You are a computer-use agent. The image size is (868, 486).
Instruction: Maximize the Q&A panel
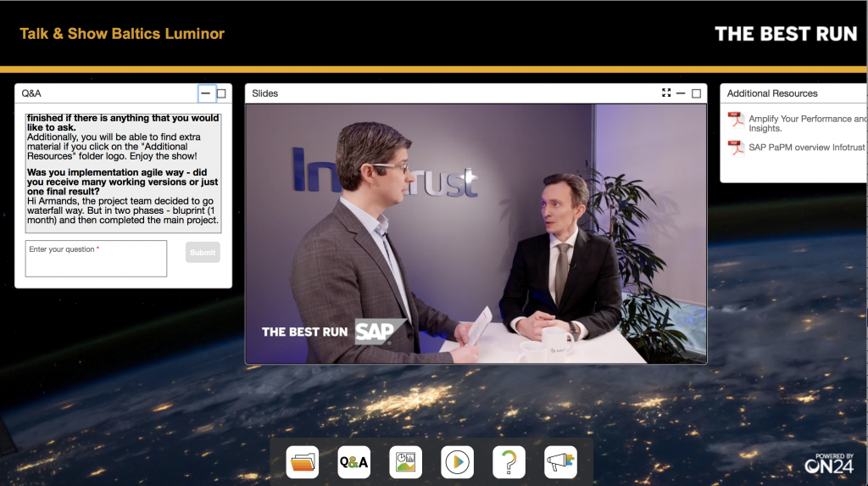[x=221, y=93]
